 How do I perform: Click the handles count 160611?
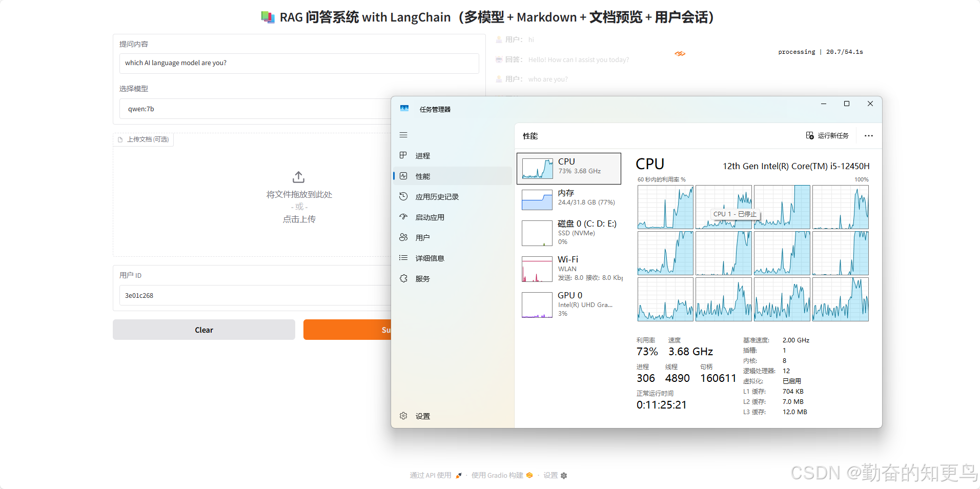tap(718, 378)
